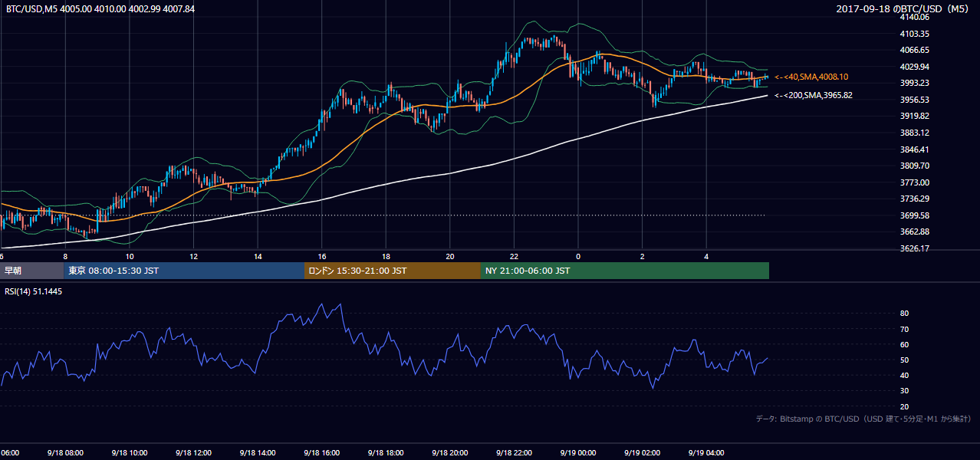Click hour marker 22 on price chart axis

(514, 257)
